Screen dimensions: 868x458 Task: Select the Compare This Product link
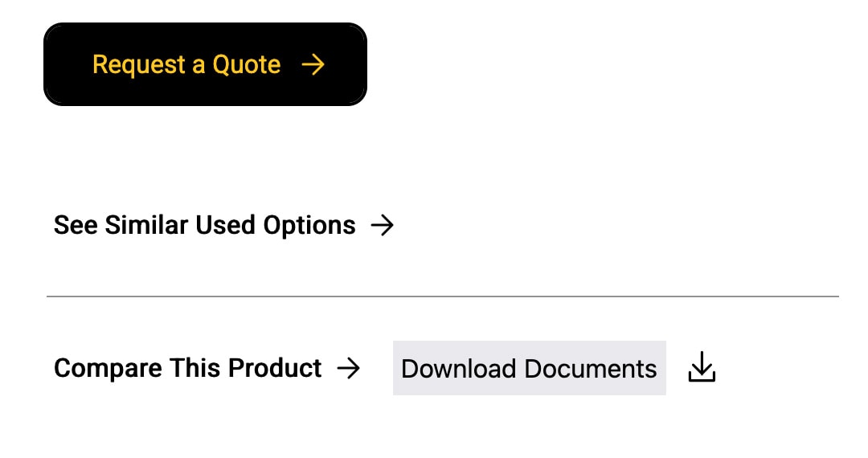click(x=187, y=368)
